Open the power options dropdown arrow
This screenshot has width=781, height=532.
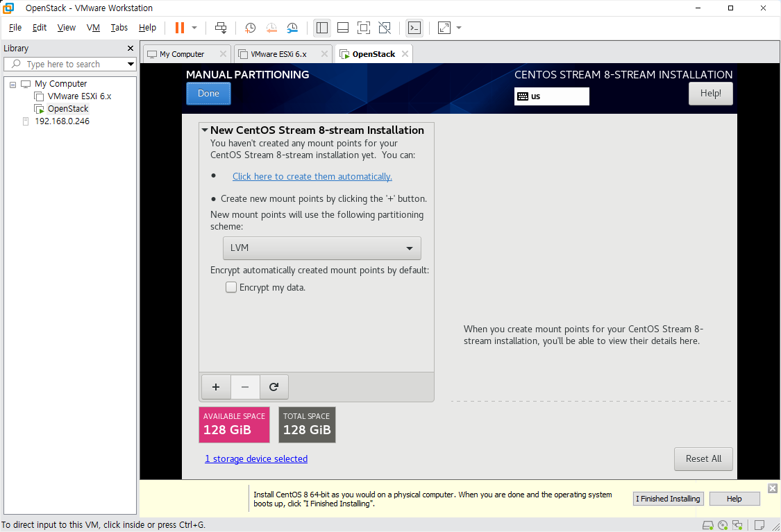coord(194,28)
